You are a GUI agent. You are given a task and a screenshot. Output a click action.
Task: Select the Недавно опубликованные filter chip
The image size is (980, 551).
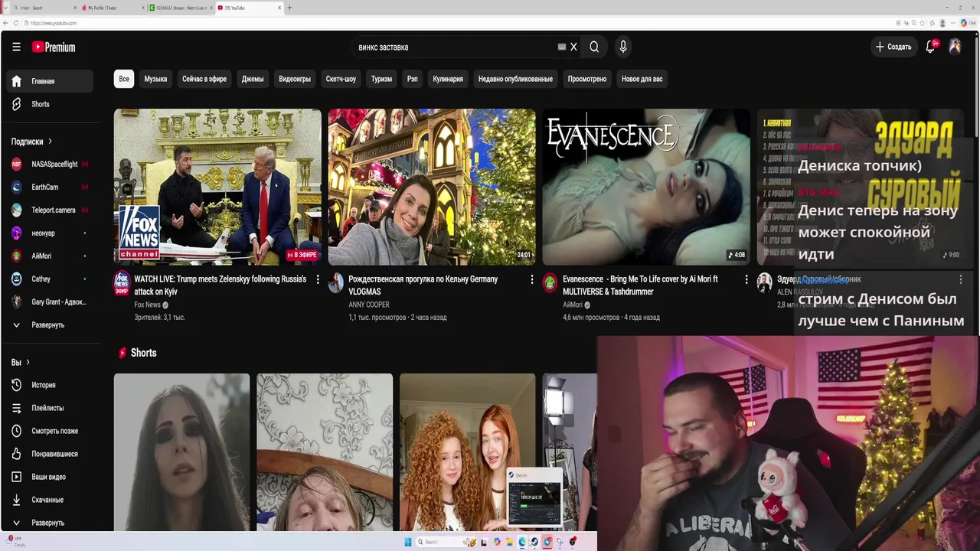pos(515,79)
